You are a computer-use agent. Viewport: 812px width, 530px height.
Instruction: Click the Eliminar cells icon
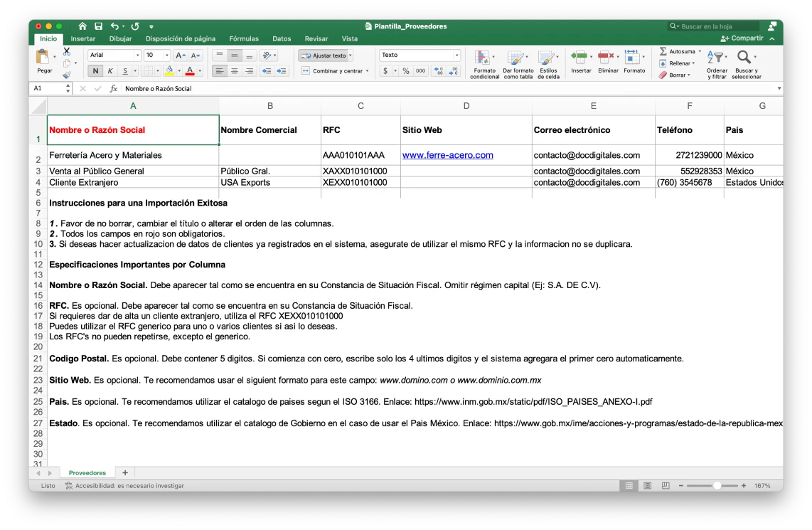click(x=607, y=56)
